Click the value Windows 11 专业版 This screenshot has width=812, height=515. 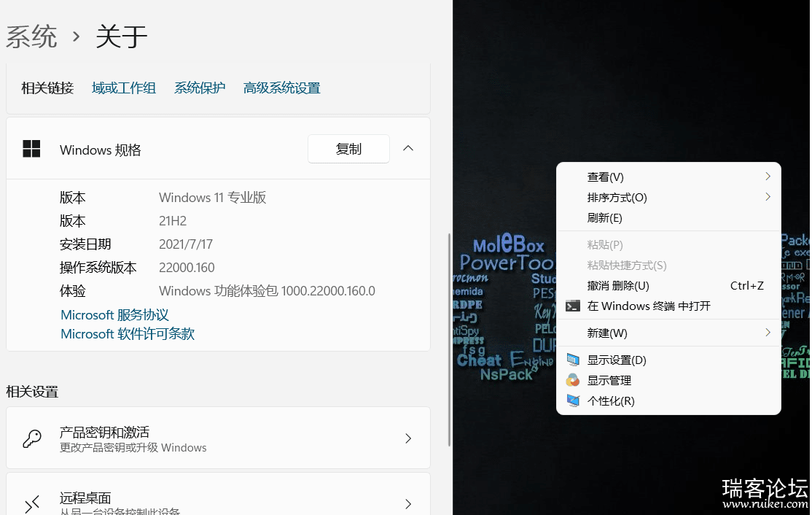pos(212,198)
